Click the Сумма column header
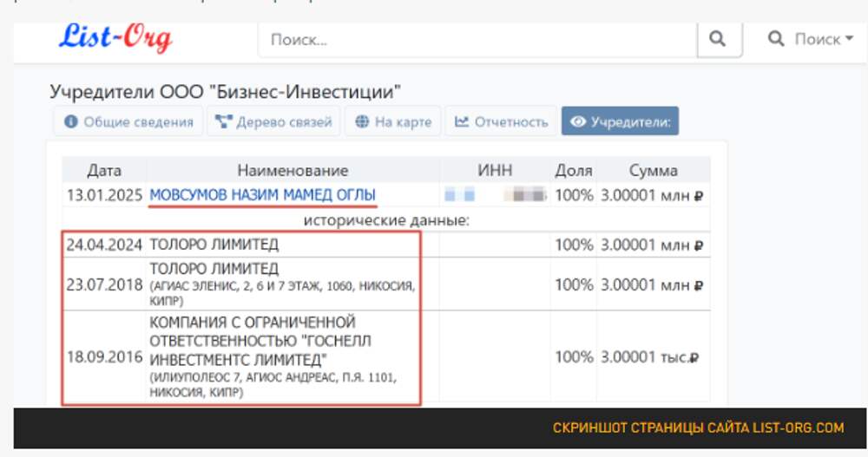Image resolution: width=868 pixels, height=457 pixels. point(654,171)
